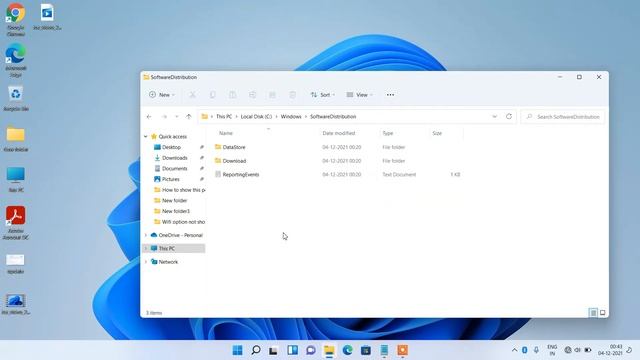Image resolution: width=640 pixels, height=360 pixels.
Task: Open the New item menu
Action: (x=162, y=95)
